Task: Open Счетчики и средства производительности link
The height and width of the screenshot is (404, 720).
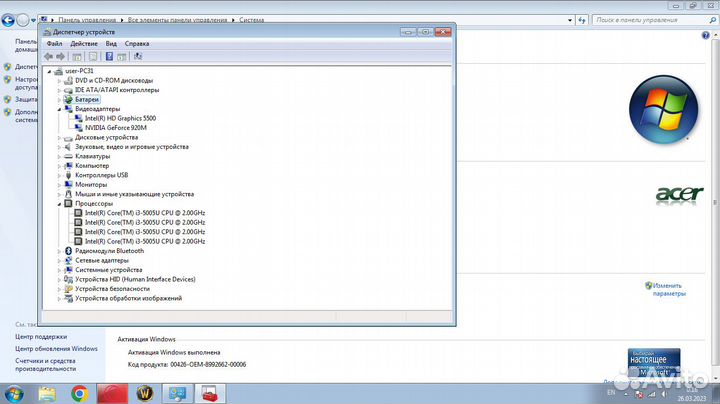Action: coord(45,365)
